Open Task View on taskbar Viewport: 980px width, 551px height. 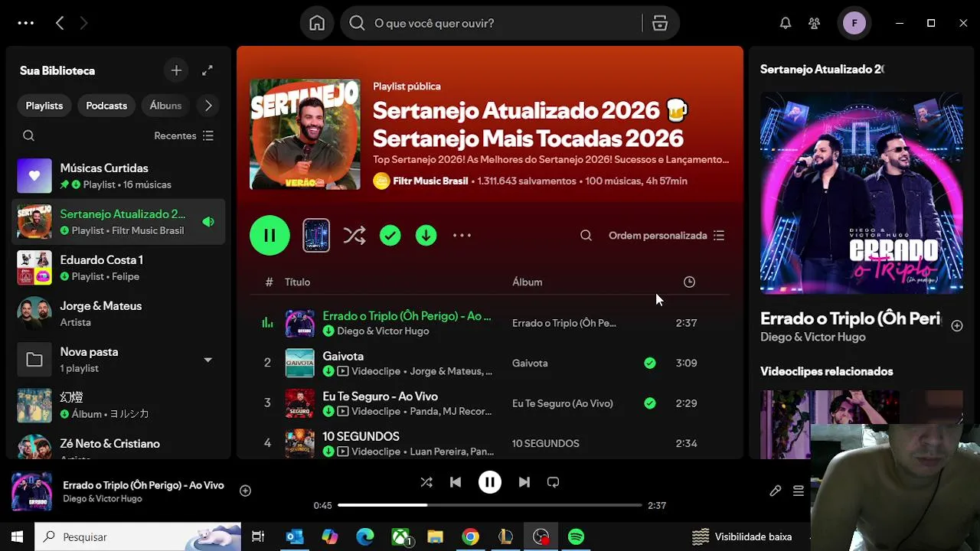pos(258,537)
